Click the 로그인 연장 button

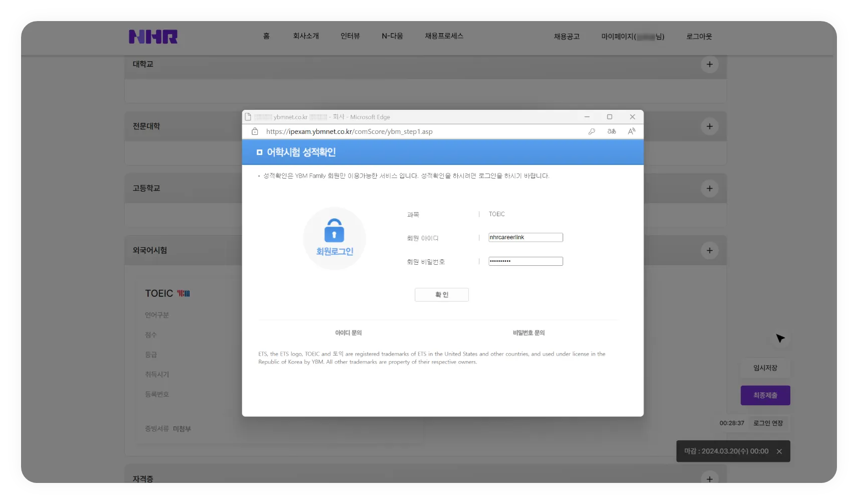pos(768,423)
